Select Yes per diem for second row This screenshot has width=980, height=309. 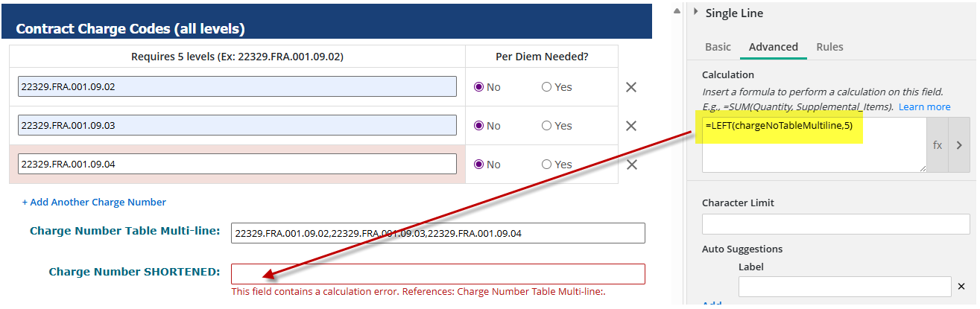pyautogui.click(x=547, y=126)
